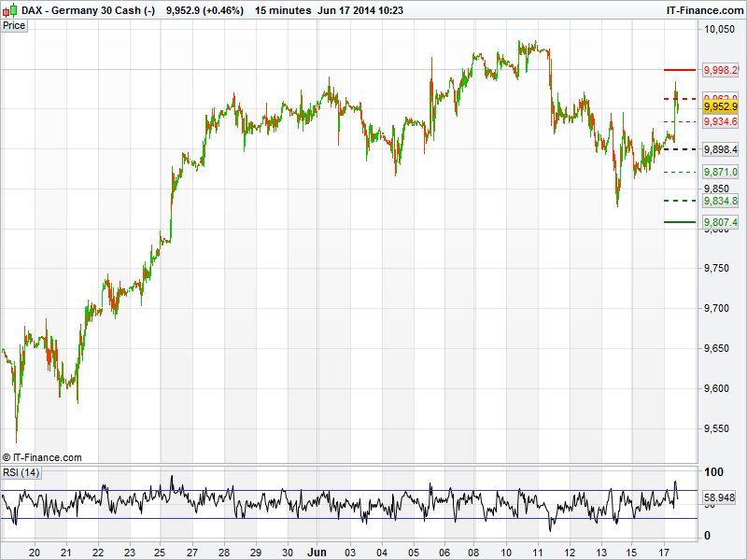This screenshot has height=560, width=747.
Task: Select the 15 minutes timeframe text
Action: coord(286,10)
